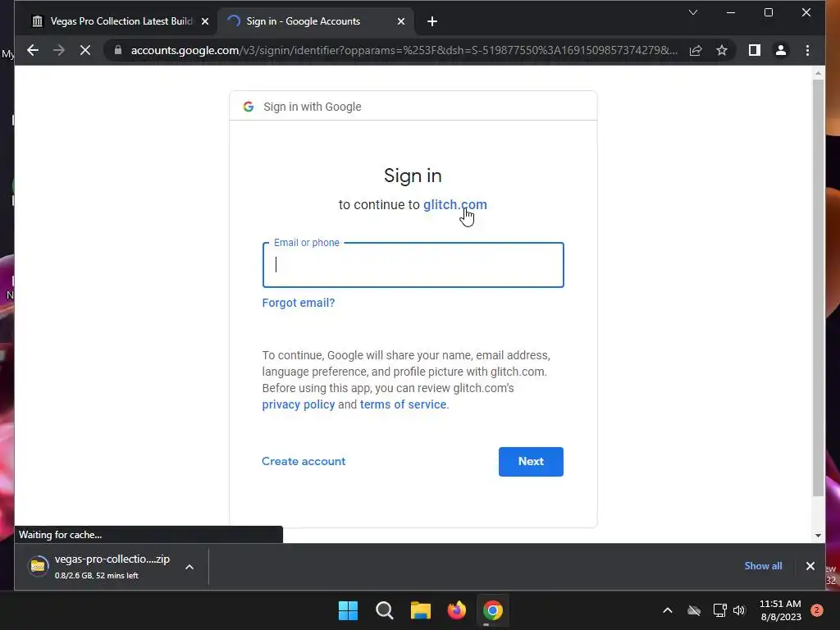840x630 pixels.
Task: Share this page using the share icon
Action: pos(696,50)
